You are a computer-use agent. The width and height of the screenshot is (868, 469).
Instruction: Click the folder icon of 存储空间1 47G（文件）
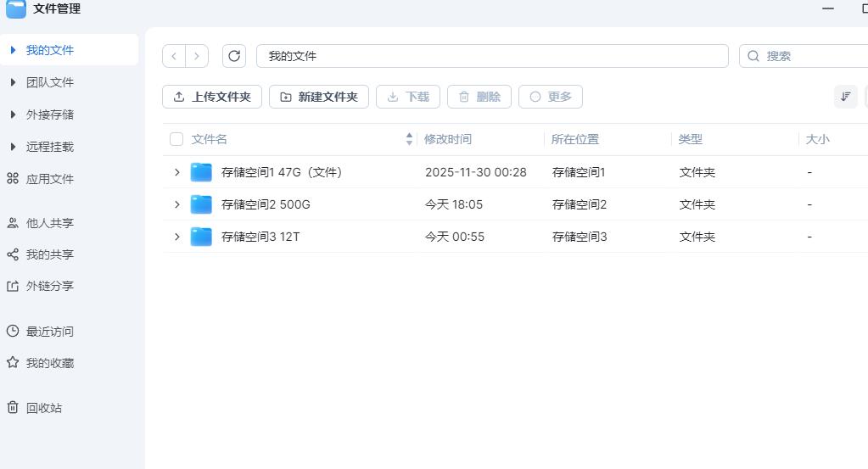[x=201, y=172]
